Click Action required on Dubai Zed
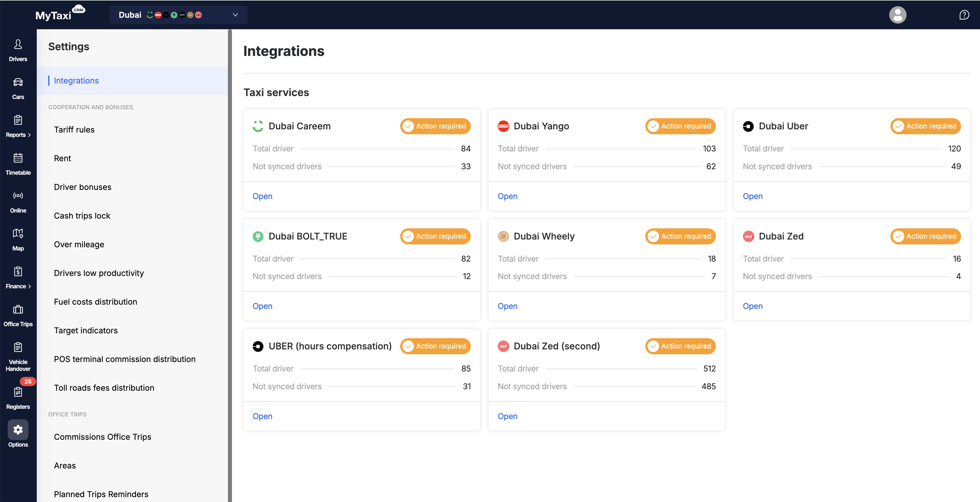 [x=925, y=236]
